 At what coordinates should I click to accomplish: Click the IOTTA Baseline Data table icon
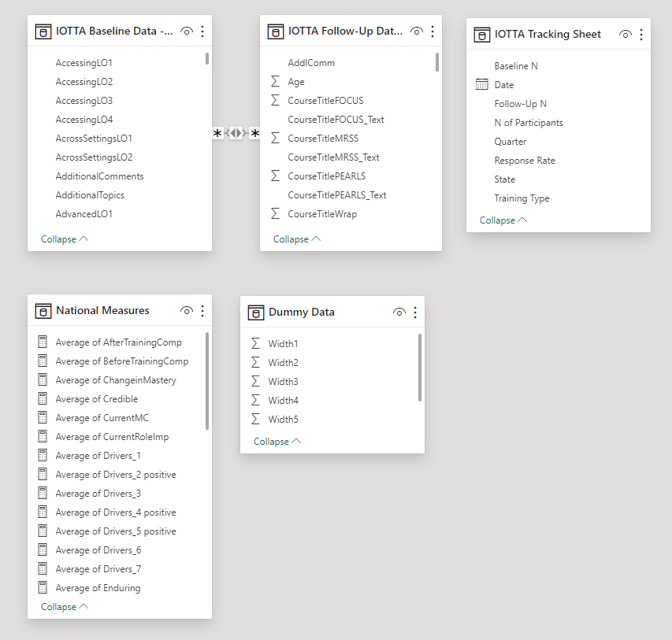pyautogui.click(x=43, y=31)
